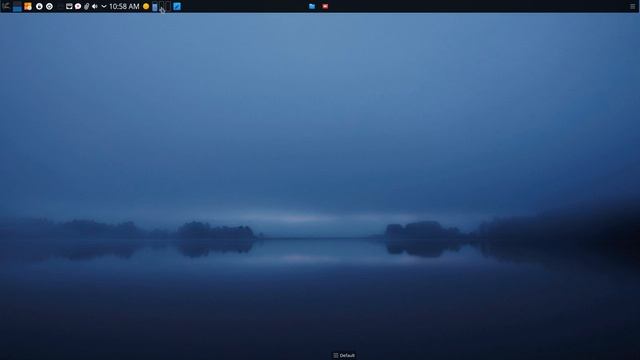Open the volume speaker tray icon

click(x=95, y=6)
